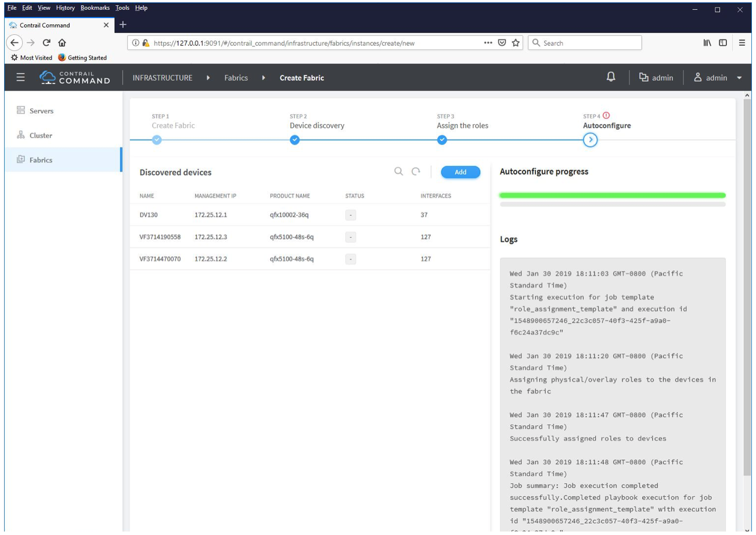This screenshot has width=756, height=535.
Task: Select Cluster in the sidebar
Action: [41, 135]
